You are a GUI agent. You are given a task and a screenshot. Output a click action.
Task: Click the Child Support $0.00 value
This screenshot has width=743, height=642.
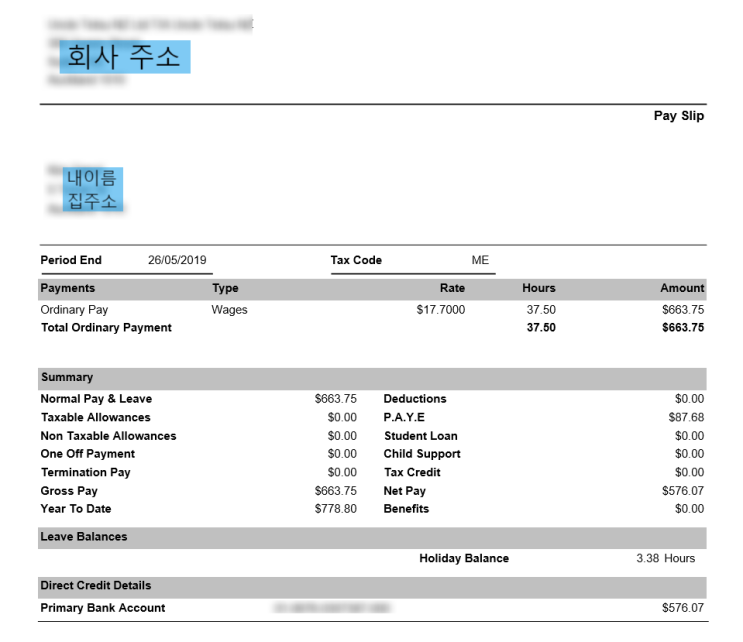coord(689,454)
